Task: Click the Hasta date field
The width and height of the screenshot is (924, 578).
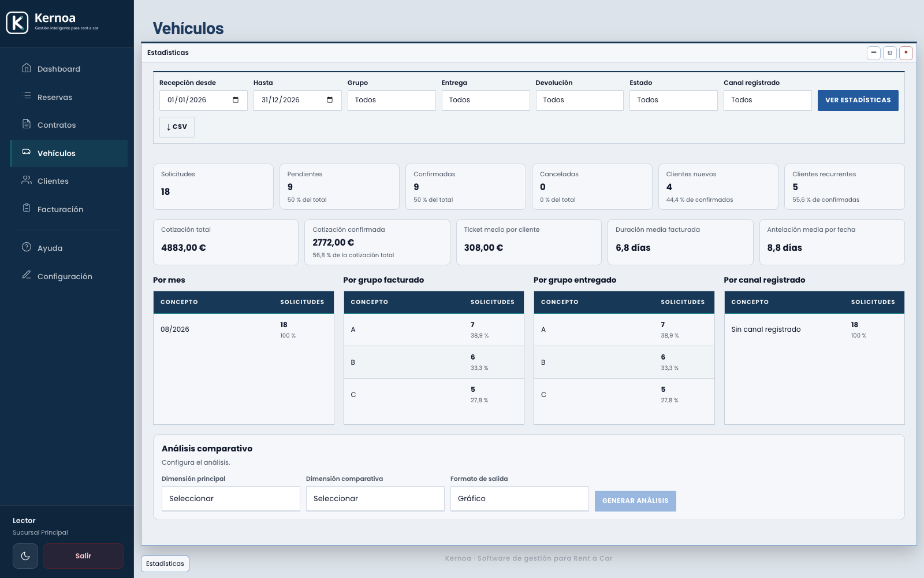Action: [297, 100]
